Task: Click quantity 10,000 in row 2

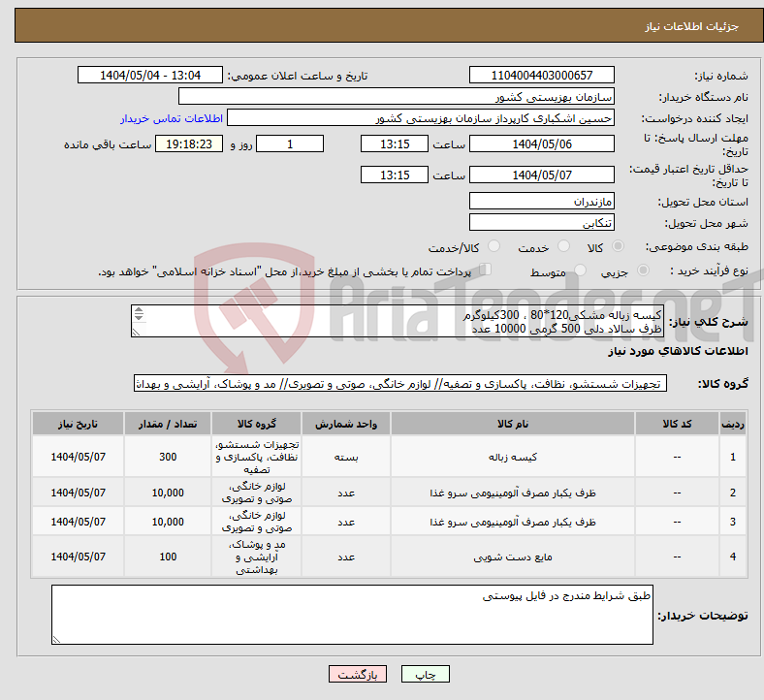Action: 168,493
